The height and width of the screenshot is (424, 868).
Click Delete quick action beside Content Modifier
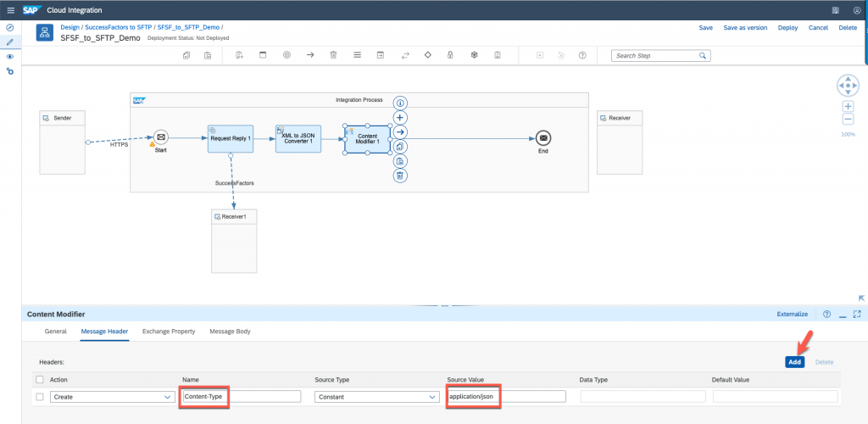(400, 176)
